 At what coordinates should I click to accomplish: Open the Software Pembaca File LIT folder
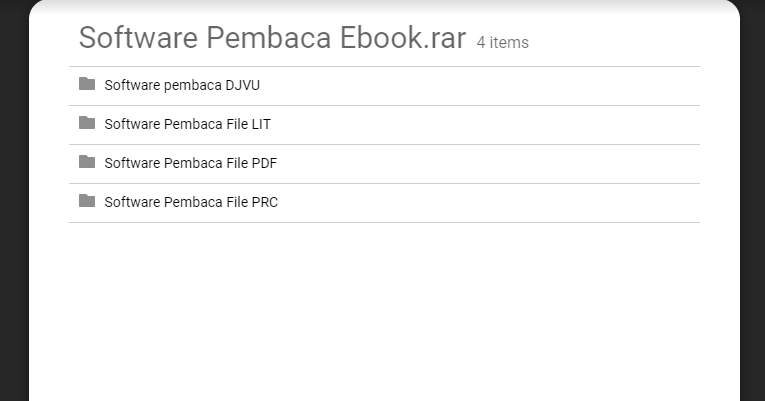click(x=187, y=124)
